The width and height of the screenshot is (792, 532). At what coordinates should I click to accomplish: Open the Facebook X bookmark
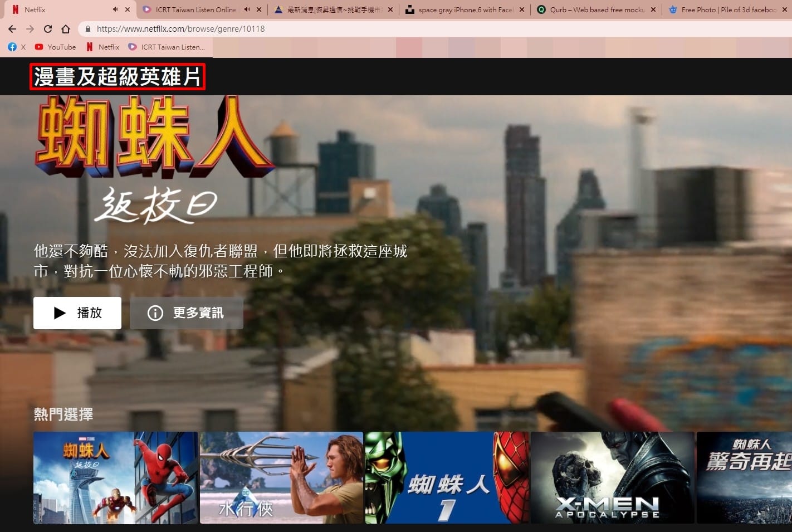click(x=17, y=47)
